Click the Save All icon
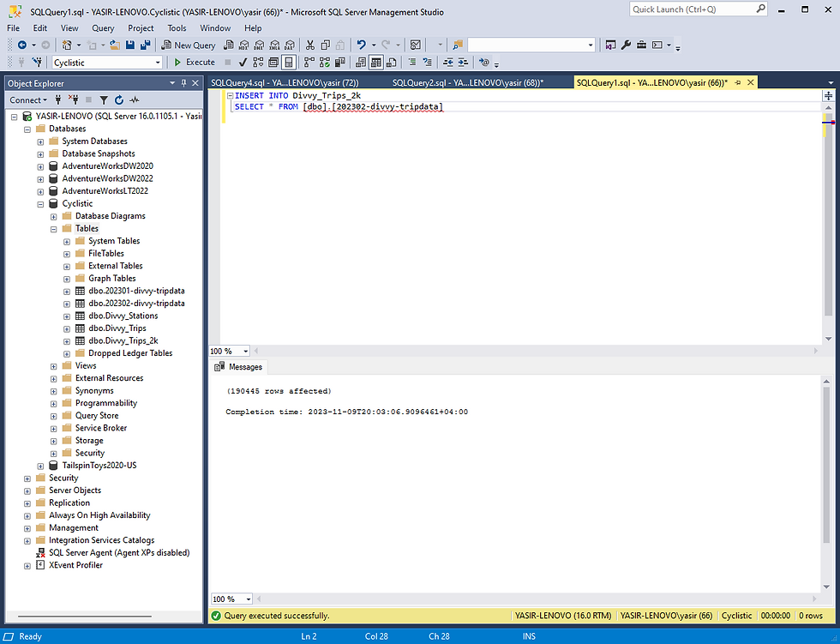This screenshot has width=840, height=644. [145, 45]
